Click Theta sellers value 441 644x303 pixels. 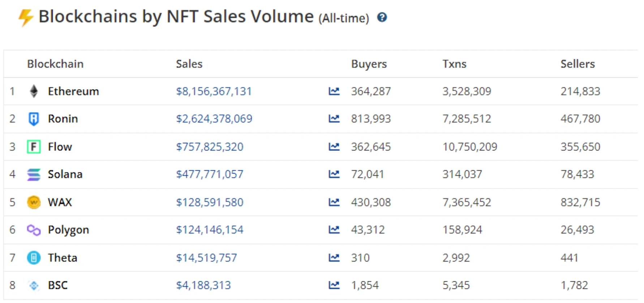tap(569, 257)
